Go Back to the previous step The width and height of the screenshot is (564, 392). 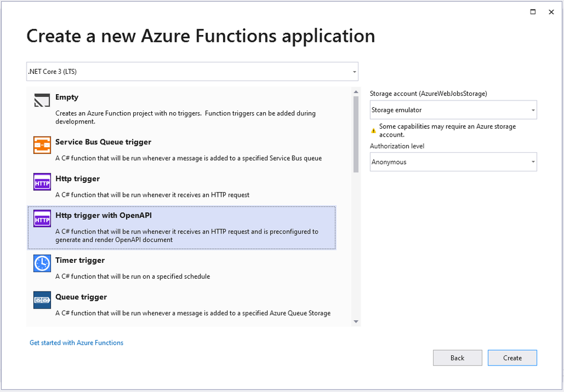click(x=457, y=358)
